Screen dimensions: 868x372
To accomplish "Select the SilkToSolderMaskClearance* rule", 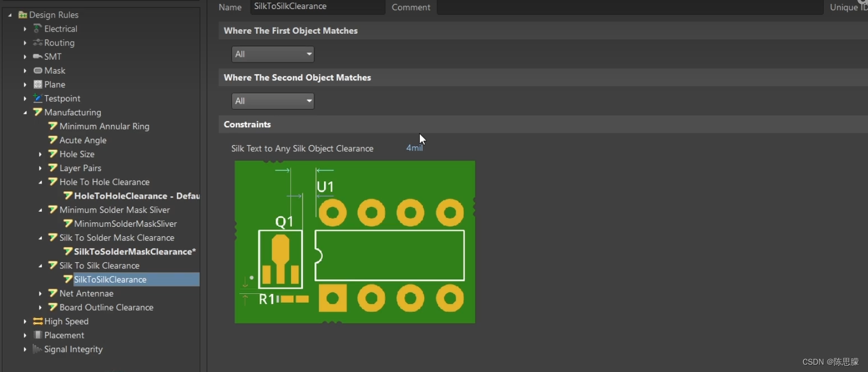I will pos(135,252).
